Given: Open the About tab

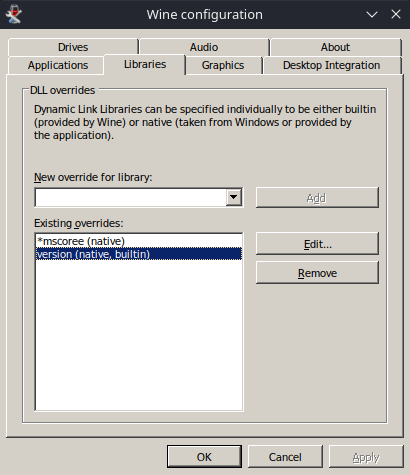Looking at the screenshot, I should tap(335, 47).
